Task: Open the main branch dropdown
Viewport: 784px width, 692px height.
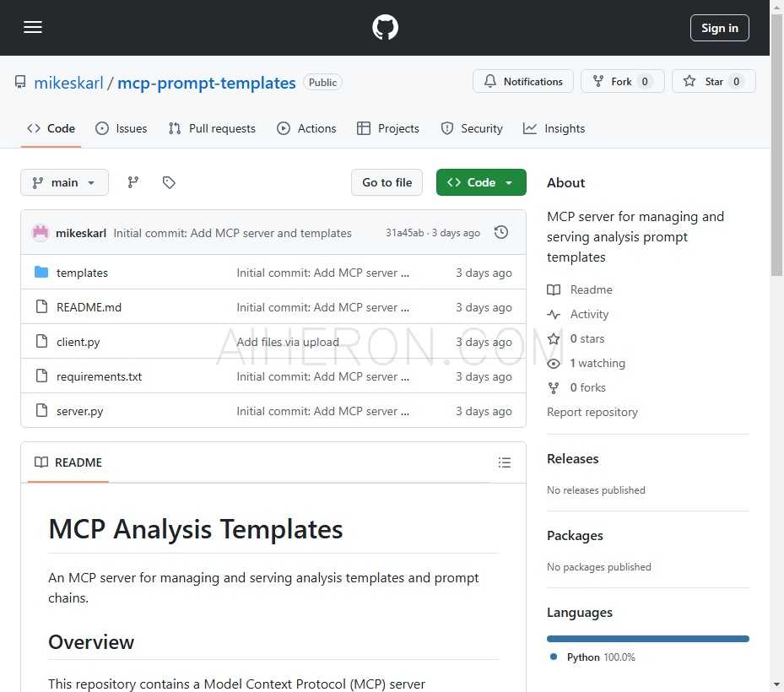Action: coord(64,181)
